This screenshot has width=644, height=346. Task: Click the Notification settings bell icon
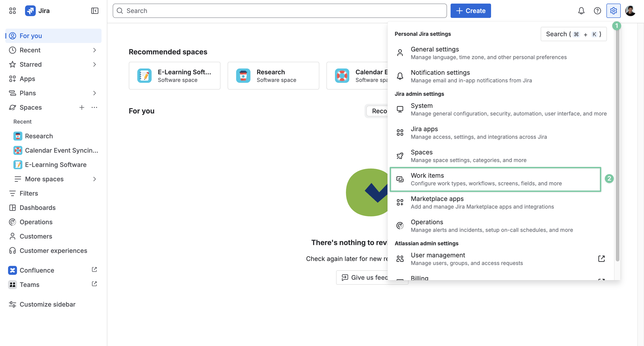pos(400,76)
